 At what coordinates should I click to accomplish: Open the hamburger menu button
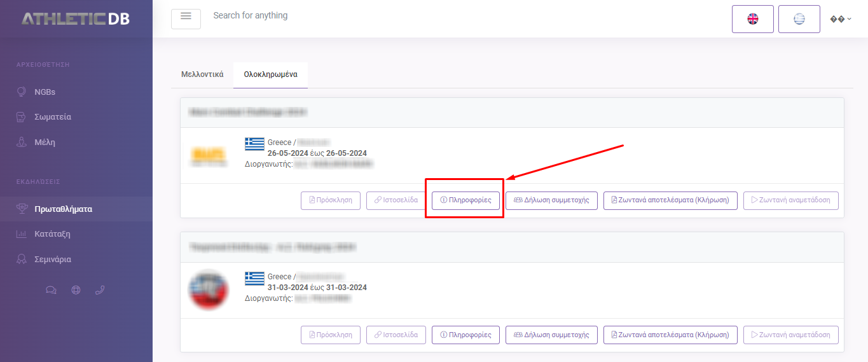(x=186, y=18)
